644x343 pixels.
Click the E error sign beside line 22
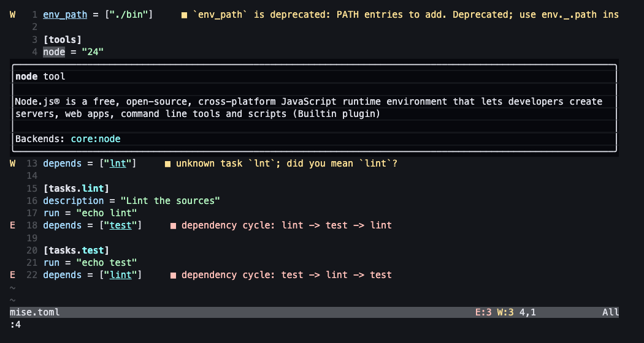click(13, 275)
